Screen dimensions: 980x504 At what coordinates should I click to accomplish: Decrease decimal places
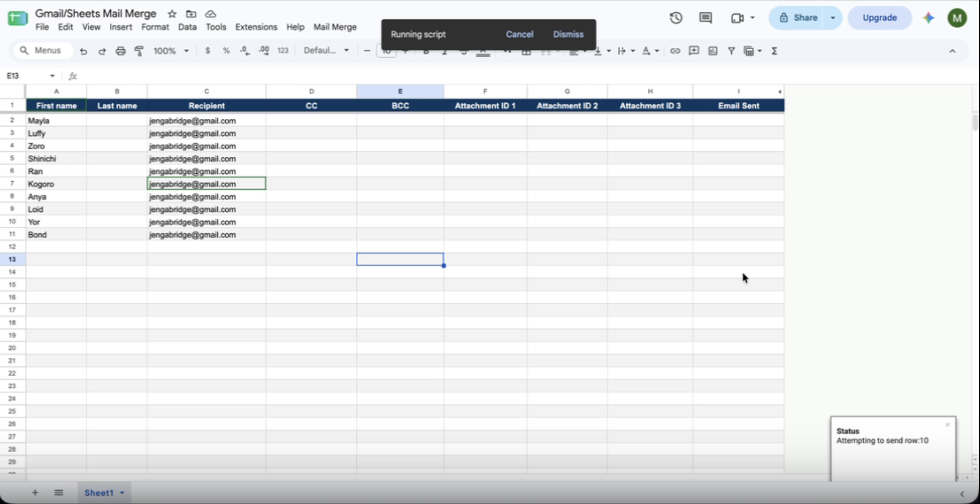tap(245, 50)
